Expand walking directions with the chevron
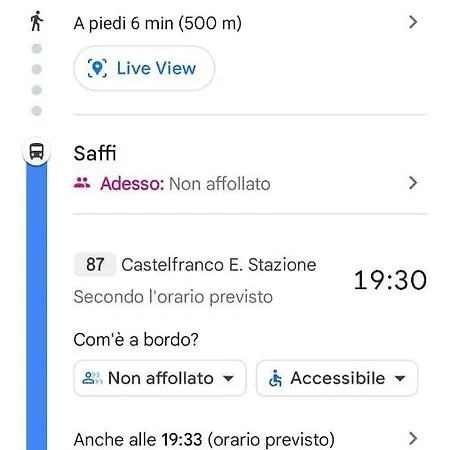 tap(413, 22)
